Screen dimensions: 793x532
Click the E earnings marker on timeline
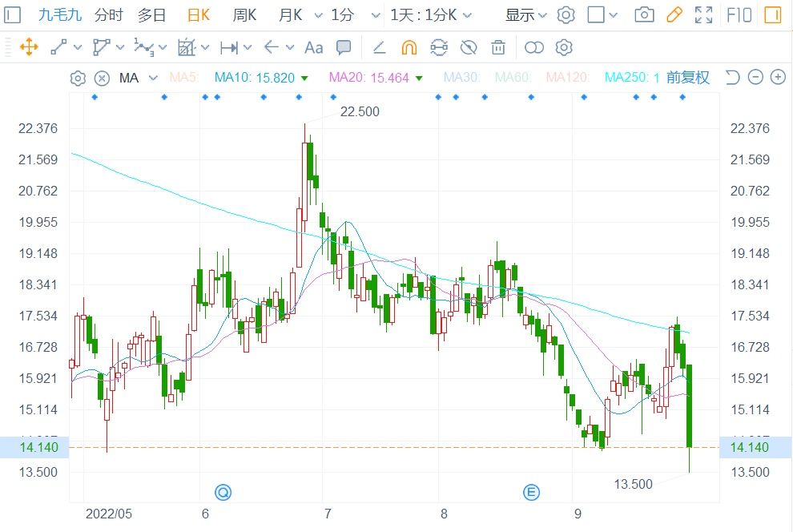point(529,491)
